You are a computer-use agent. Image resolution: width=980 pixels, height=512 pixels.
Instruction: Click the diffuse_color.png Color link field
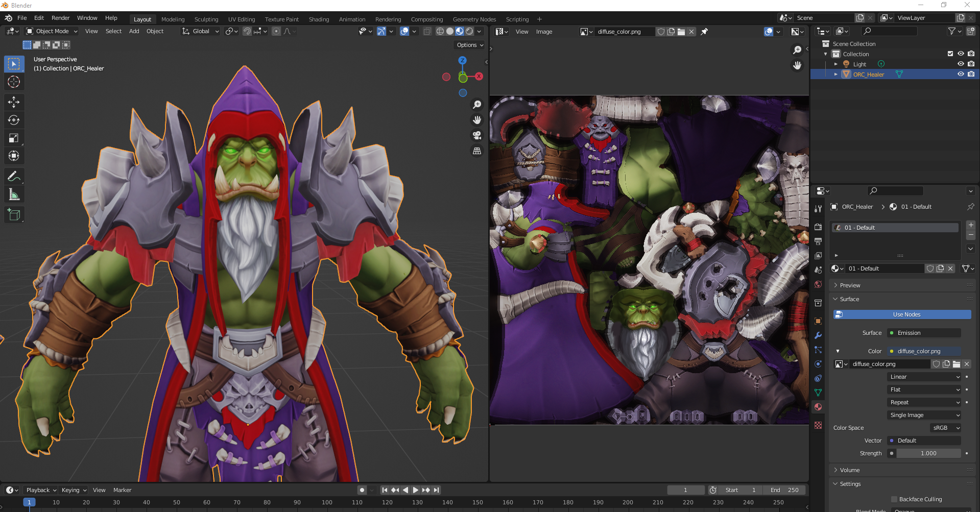point(924,351)
